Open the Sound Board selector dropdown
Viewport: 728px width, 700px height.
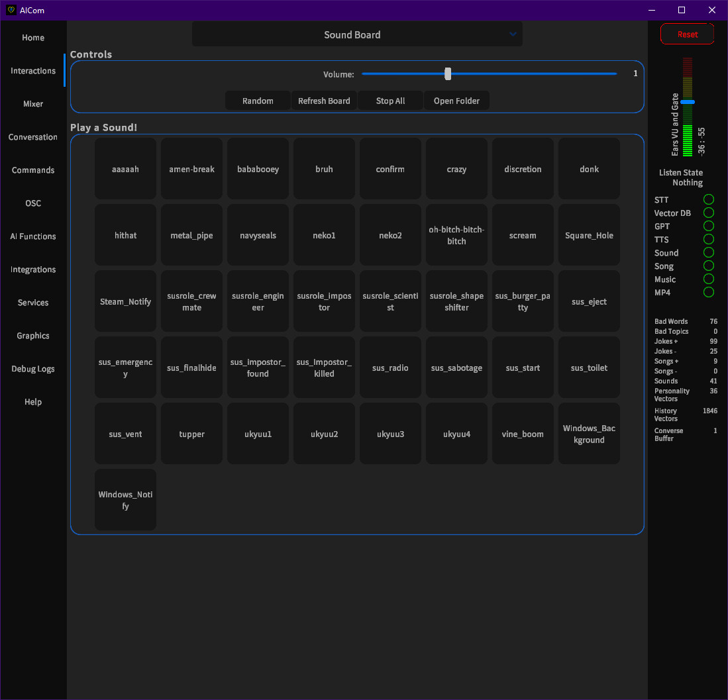point(357,34)
